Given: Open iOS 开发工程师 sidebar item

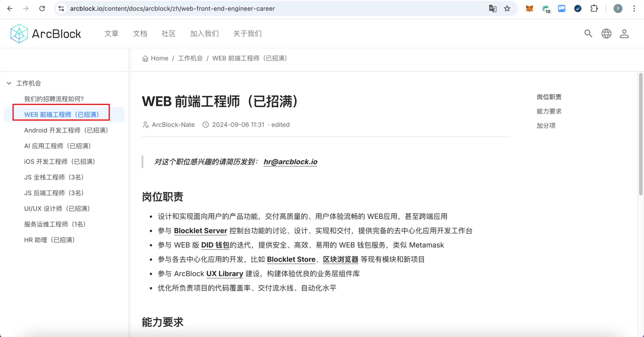Looking at the screenshot, I should click(x=60, y=161).
